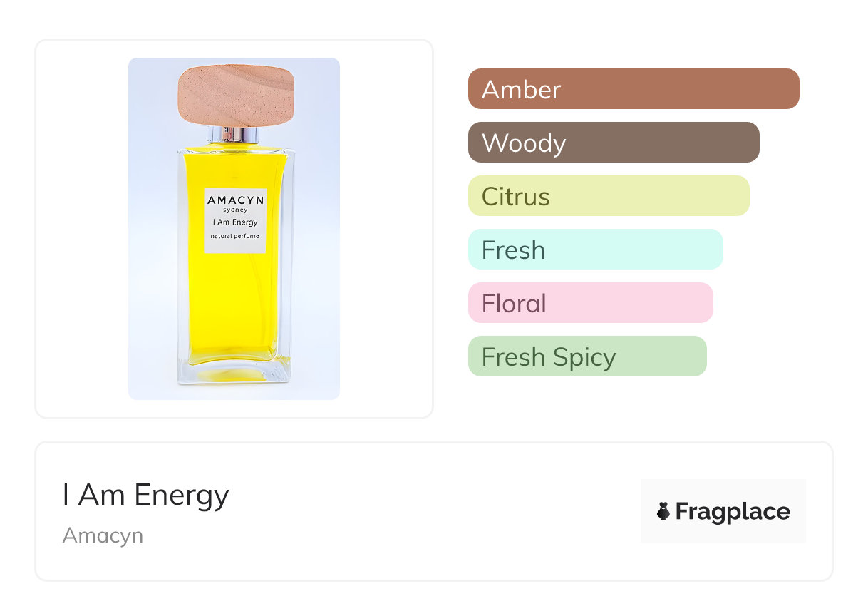Image resolution: width=868 pixels, height=616 pixels.
Task: Click the AMACYN text on bottle label
Action: point(235,200)
